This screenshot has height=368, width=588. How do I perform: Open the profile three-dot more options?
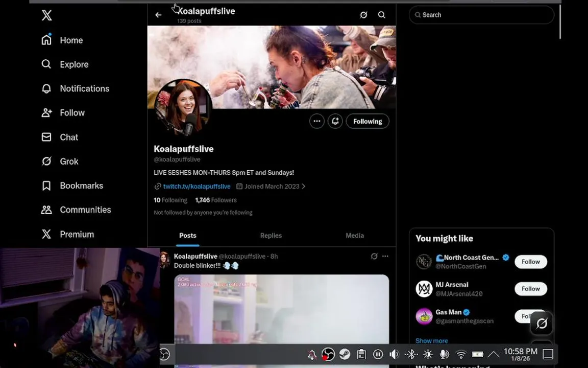pyautogui.click(x=317, y=121)
